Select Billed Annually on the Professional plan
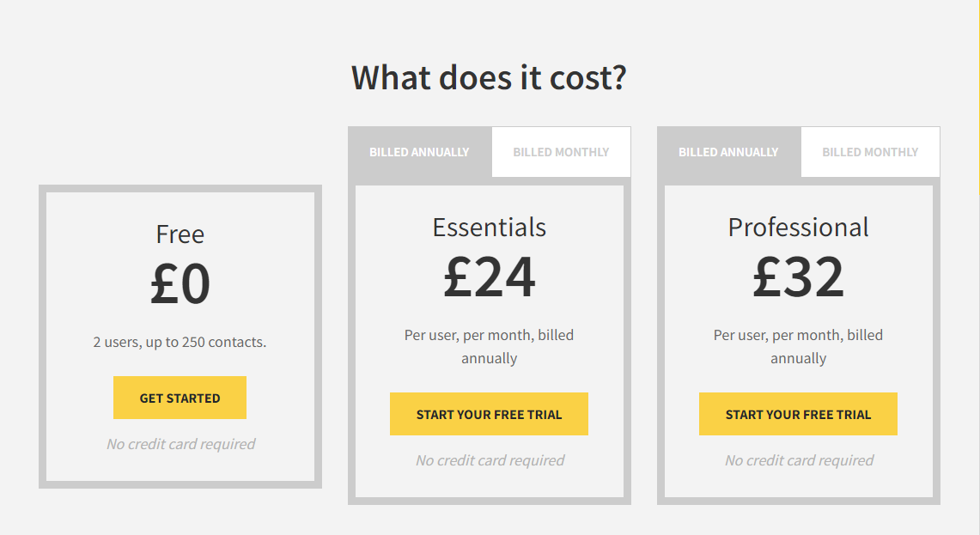 click(x=728, y=151)
